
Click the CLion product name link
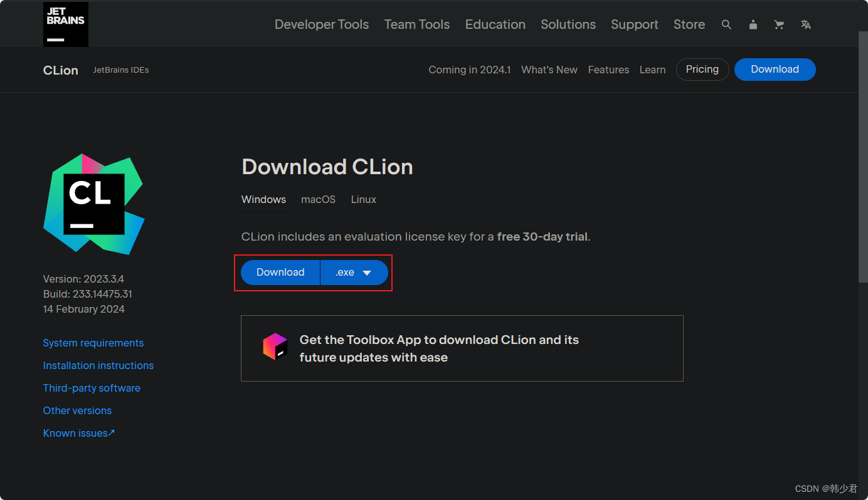pyautogui.click(x=61, y=70)
